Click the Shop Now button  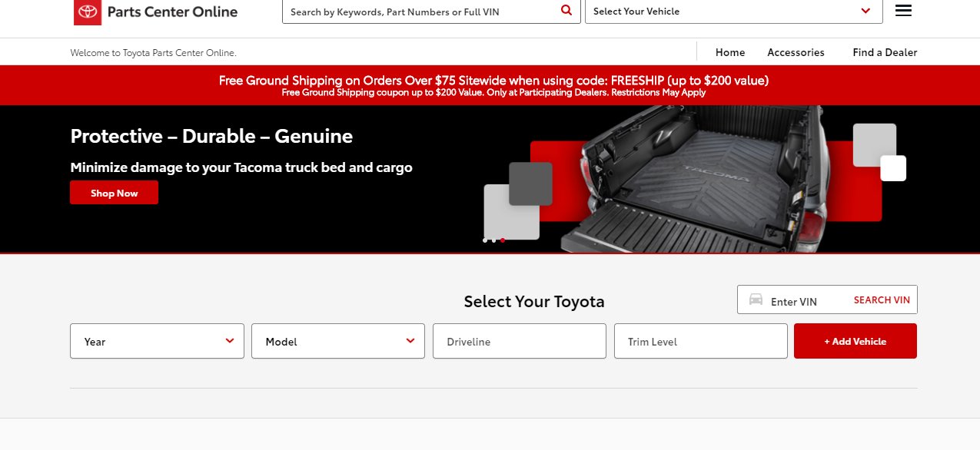[114, 193]
